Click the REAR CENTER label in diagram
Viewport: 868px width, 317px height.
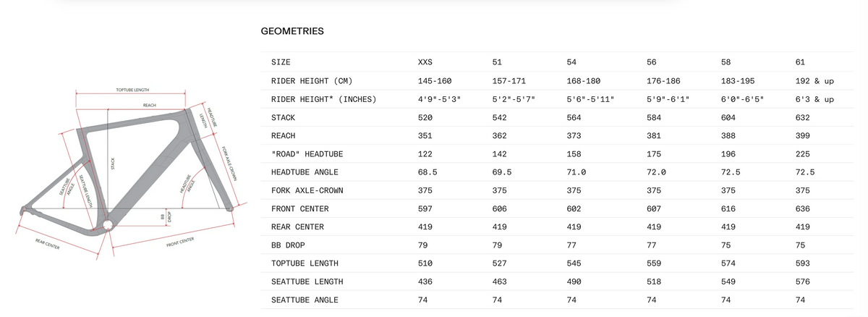pos(47,243)
